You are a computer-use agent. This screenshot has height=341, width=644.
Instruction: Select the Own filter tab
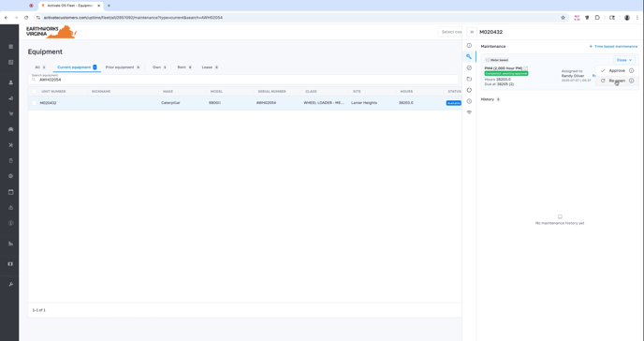pyautogui.click(x=159, y=67)
